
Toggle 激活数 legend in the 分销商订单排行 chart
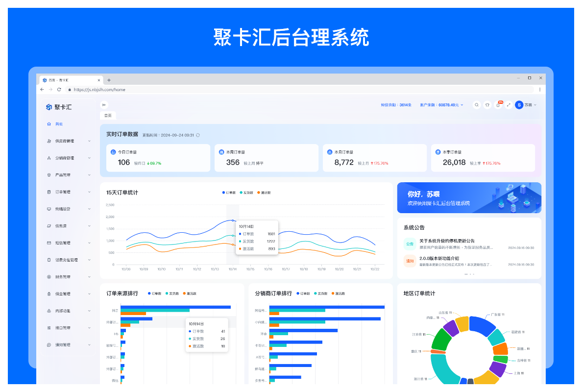click(338, 294)
